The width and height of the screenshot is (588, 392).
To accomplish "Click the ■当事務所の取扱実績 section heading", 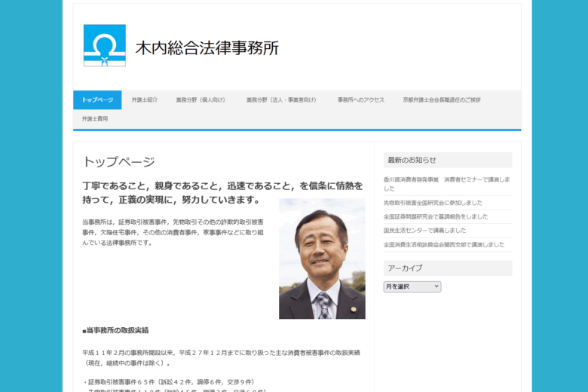I will pyautogui.click(x=115, y=330).
